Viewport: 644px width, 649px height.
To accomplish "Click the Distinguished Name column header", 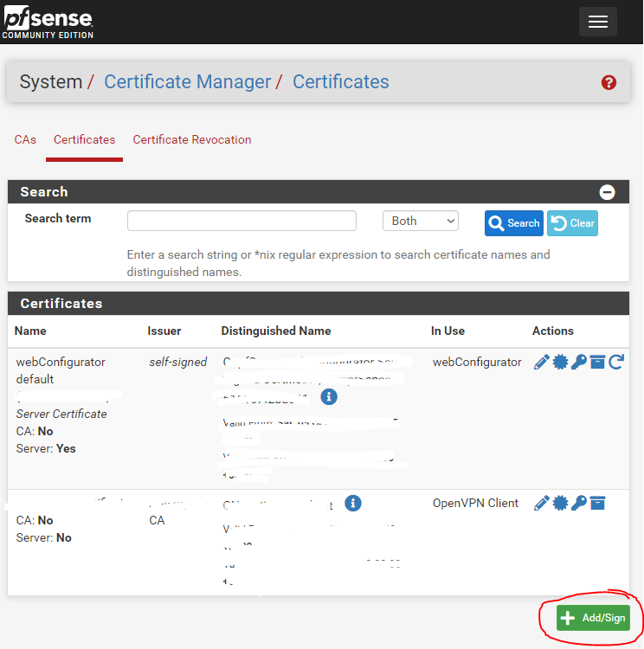I will pyautogui.click(x=276, y=331).
